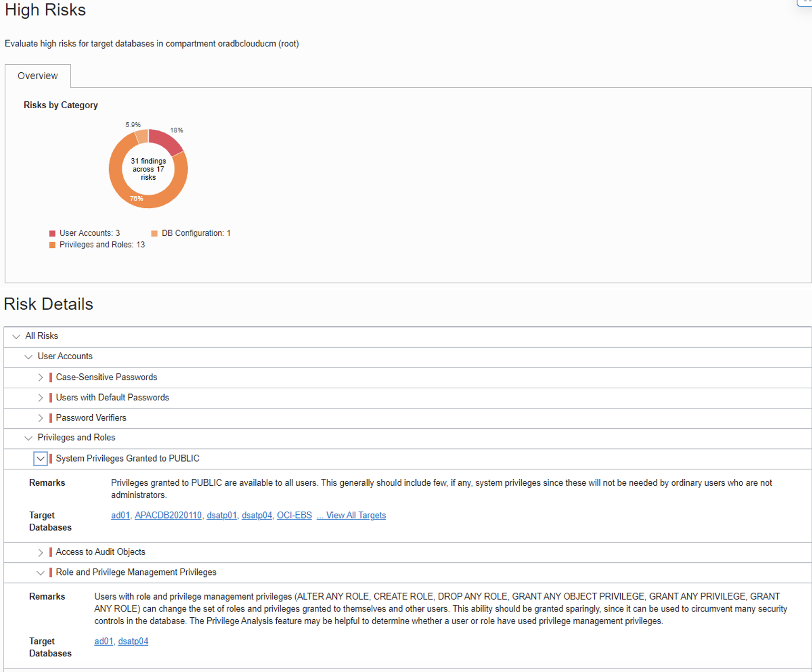Click the User Accounts legend swatch

tap(52, 234)
